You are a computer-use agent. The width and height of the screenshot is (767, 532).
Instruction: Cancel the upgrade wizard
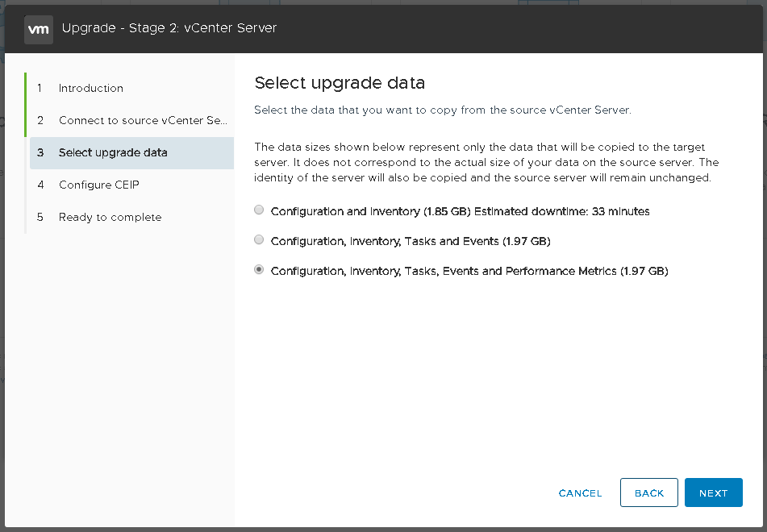click(x=580, y=493)
